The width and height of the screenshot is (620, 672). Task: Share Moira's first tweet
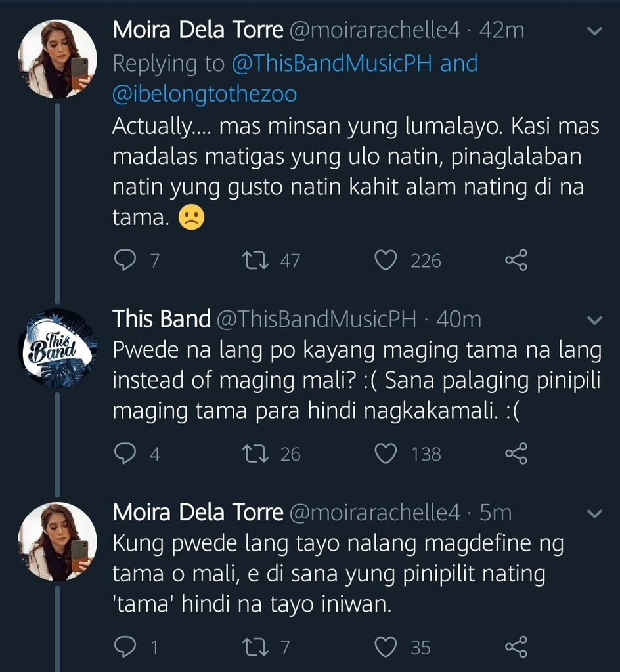coord(516,261)
